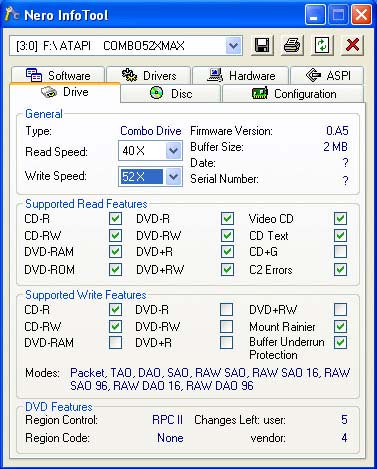Toggle the Mount Rainier checkbox

pos(340,326)
